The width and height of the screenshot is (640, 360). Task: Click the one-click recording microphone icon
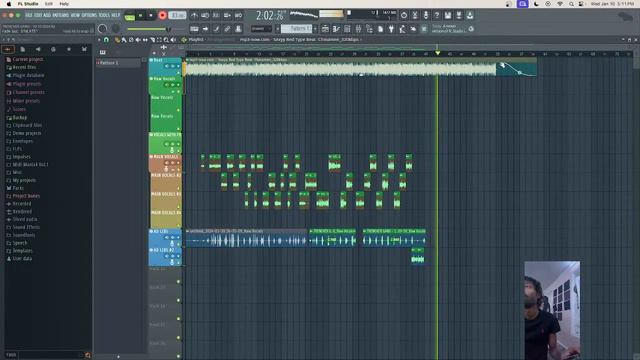point(426,16)
